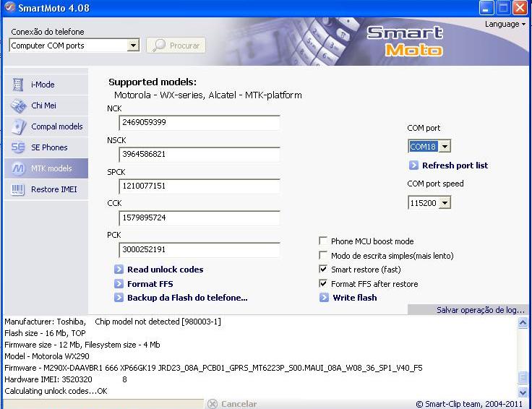Image resolution: width=532 pixels, height=409 pixels.
Task: Click the CCK code field
Action: coord(199,218)
